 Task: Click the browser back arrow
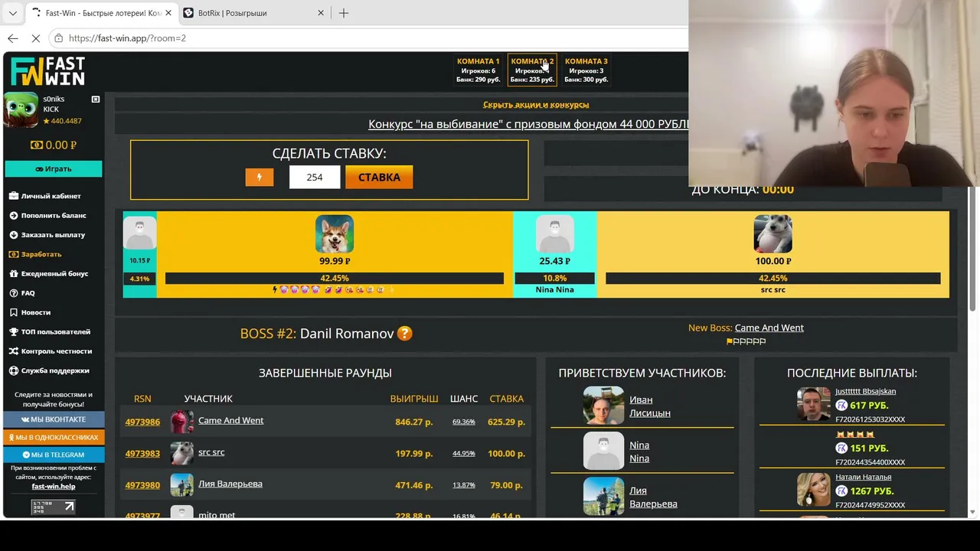(13, 38)
